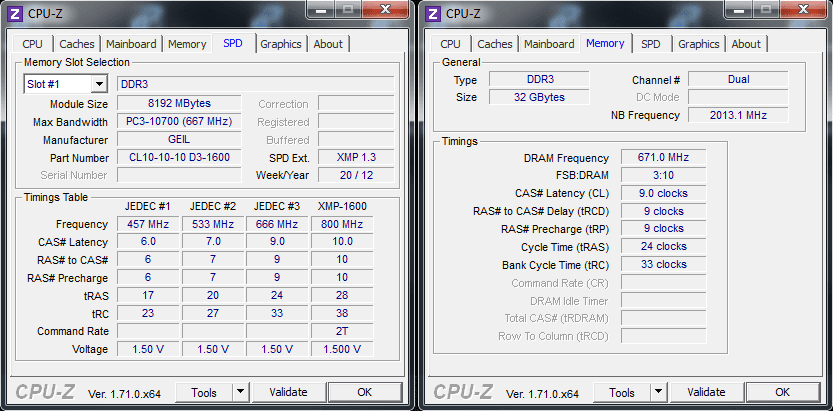Viewport: 833px width, 411px height.
Task: Click XMP-1600 frequency 800 MHz cell
Action: click(342, 224)
